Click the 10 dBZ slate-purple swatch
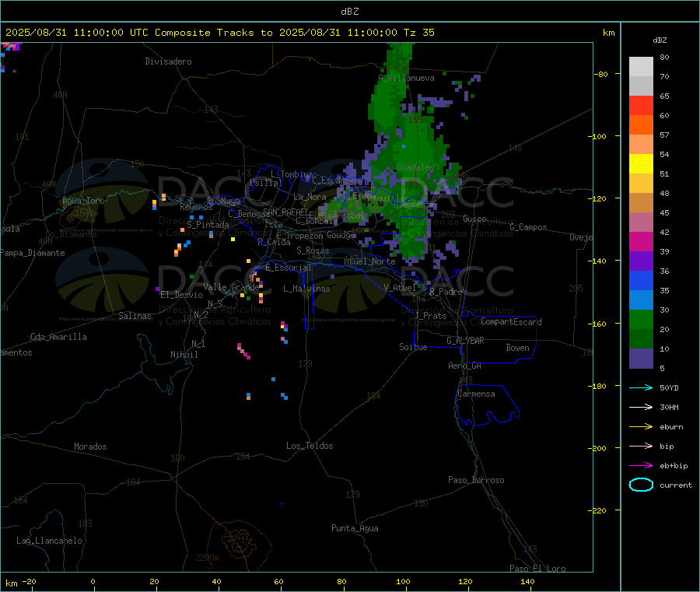 pos(641,359)
